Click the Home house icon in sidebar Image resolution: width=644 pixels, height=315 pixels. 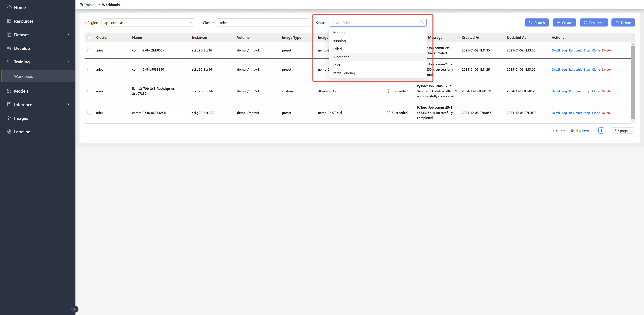(x=9, y=7)
